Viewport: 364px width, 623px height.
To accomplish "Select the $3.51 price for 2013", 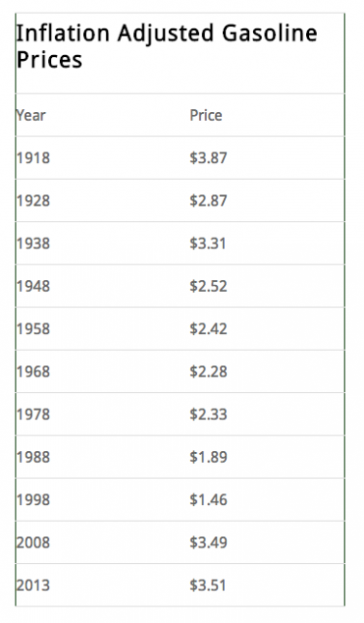I will pos(208,585).
